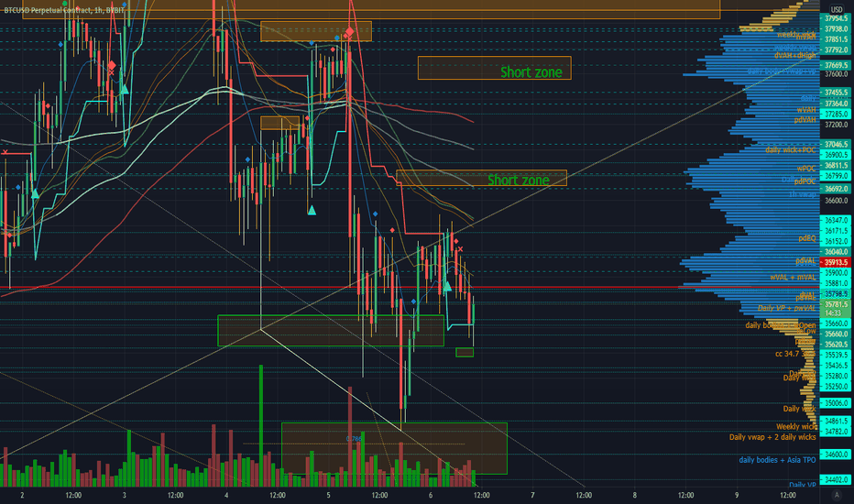The image size is (854, 504).
Task: Click the 36692.0 price label
Action: click(836, 189)
